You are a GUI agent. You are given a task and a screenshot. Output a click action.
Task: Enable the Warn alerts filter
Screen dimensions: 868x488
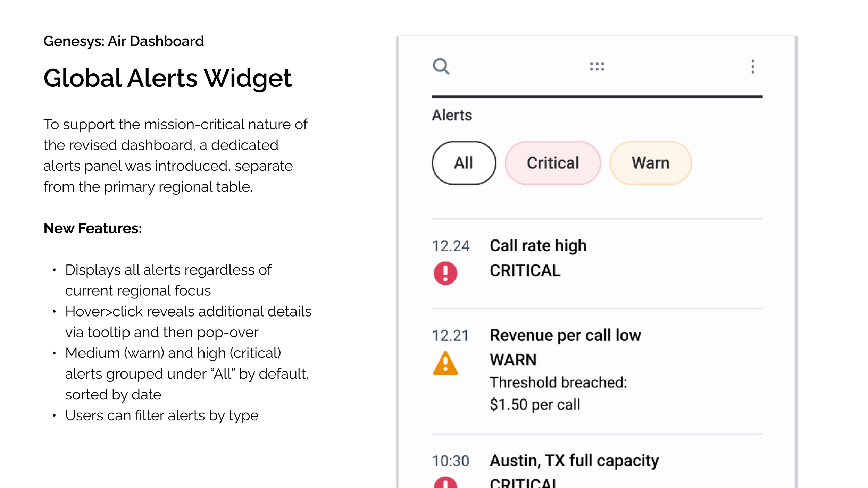pos(651,162)
